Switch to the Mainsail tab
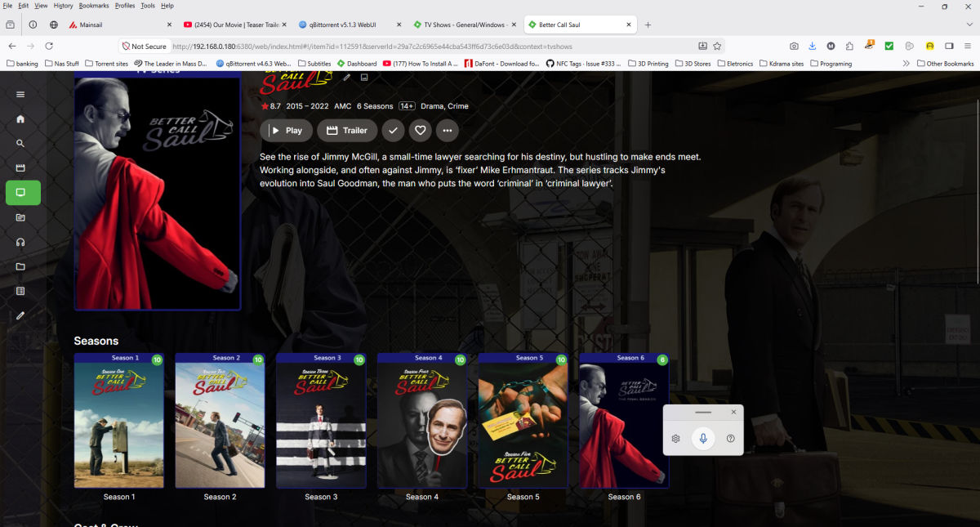Image resolution: width=980 pixels, height=527 pixels. point(120,25)
